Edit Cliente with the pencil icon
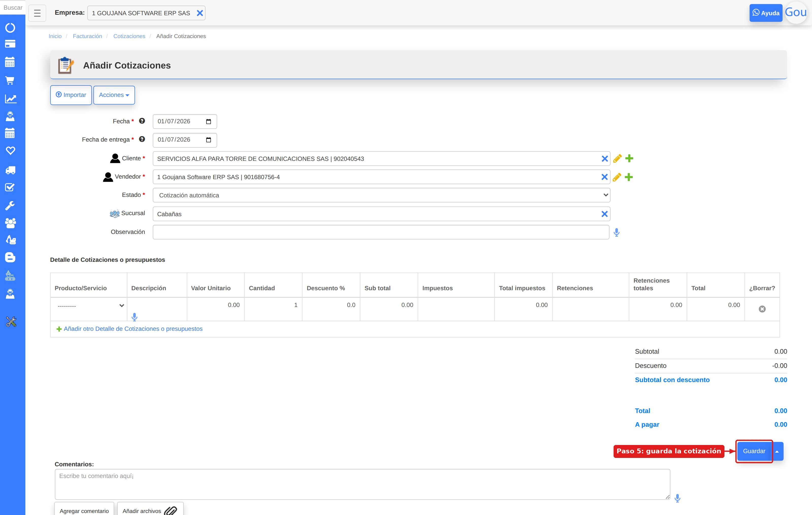 [617, 158]
